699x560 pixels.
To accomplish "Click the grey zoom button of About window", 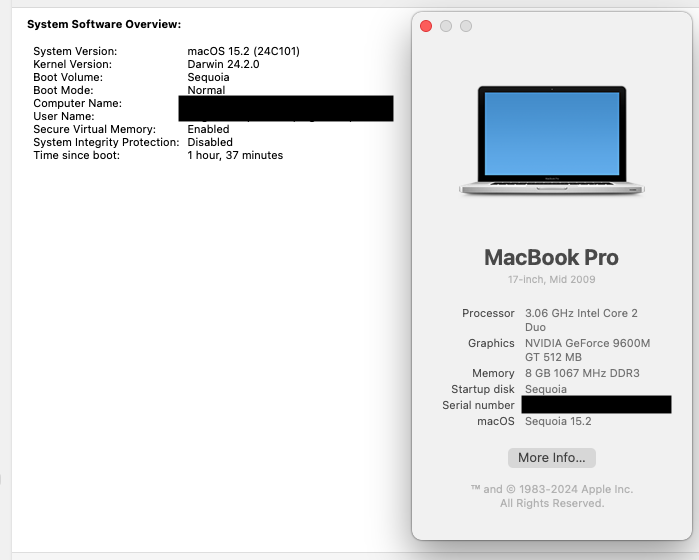I will (466, 26).
